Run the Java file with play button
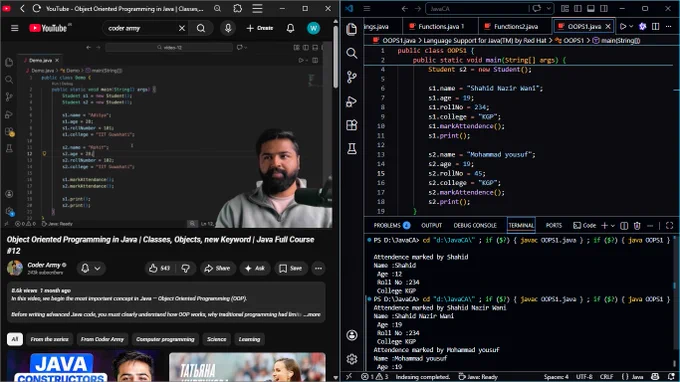This screenshot has width=680, height=382. pyautogui.click(x=623, y=26)
